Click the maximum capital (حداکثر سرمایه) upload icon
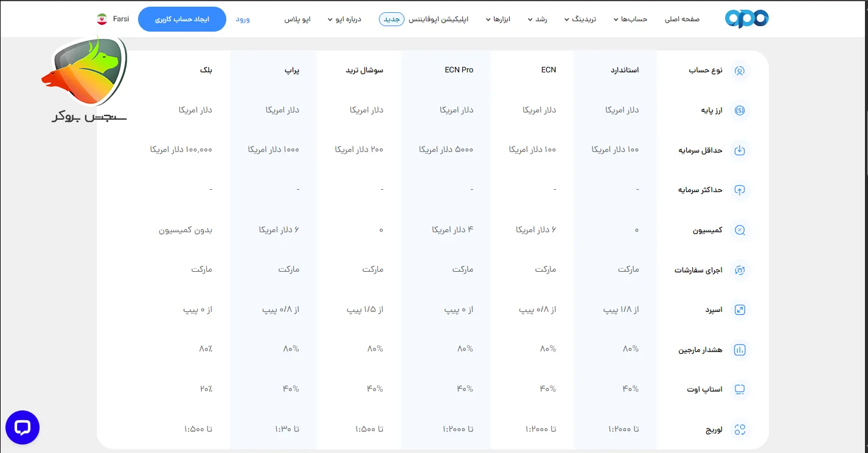This screenshot has width=868, height=453. click(x=740, y=190)
